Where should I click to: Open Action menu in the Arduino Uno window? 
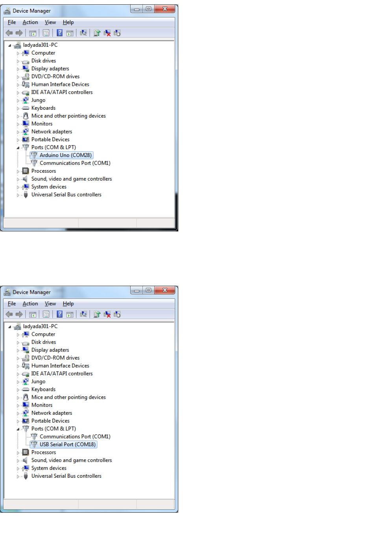(30, 22)
